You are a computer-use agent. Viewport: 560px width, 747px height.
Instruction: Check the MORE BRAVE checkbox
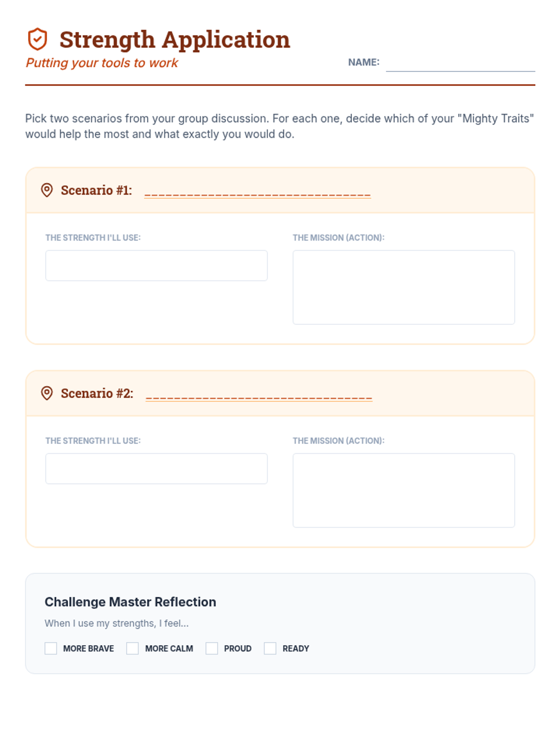[x=51, y=648]
